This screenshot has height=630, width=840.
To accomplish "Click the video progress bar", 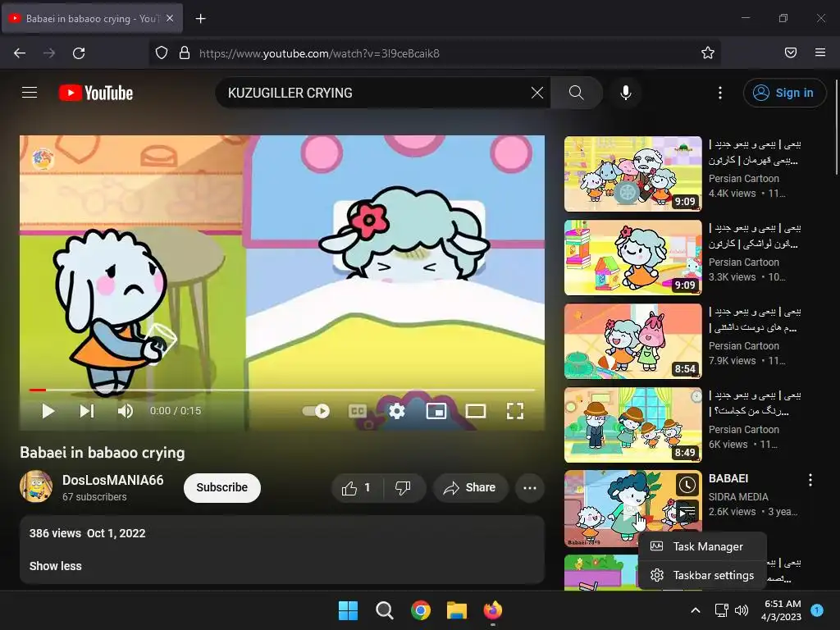I will coord(282,390).
